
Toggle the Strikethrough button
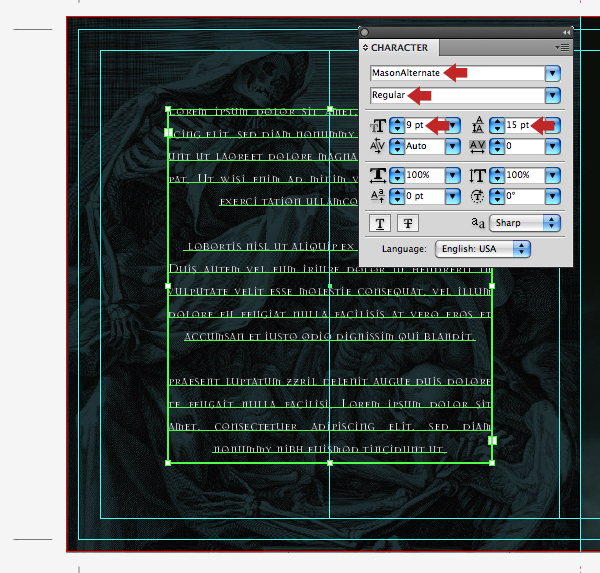click(408, 223)
